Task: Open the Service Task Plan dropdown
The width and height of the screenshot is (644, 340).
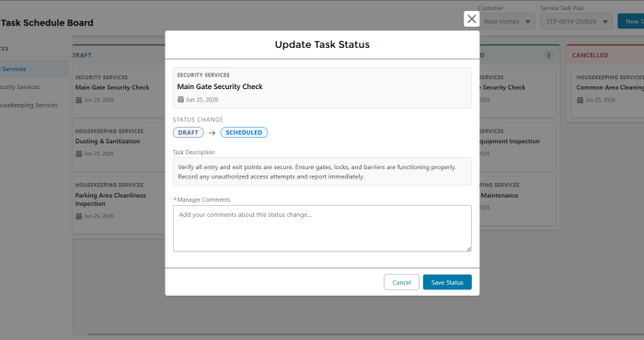Action: [576, 21]
